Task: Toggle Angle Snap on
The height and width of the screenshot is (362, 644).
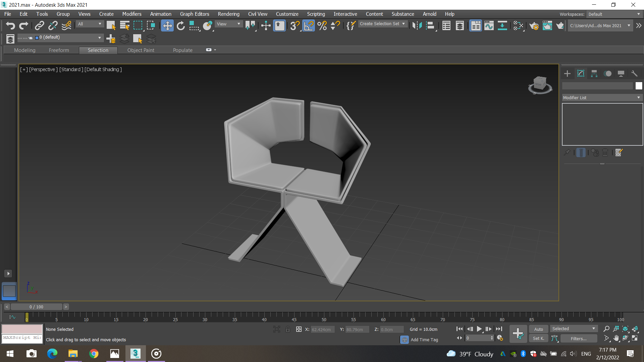Action: tap(309, 25)
